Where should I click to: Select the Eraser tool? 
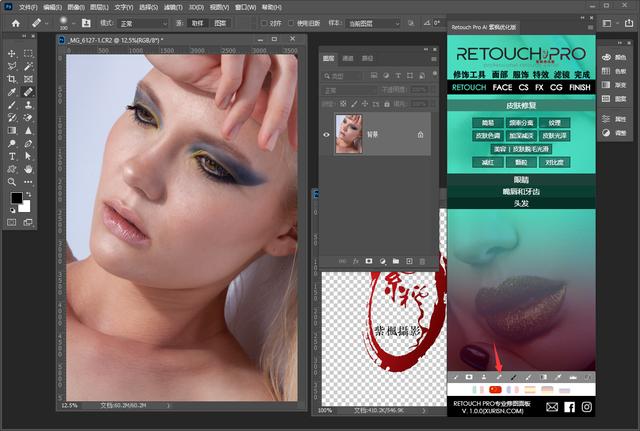[x=28, y=118]
